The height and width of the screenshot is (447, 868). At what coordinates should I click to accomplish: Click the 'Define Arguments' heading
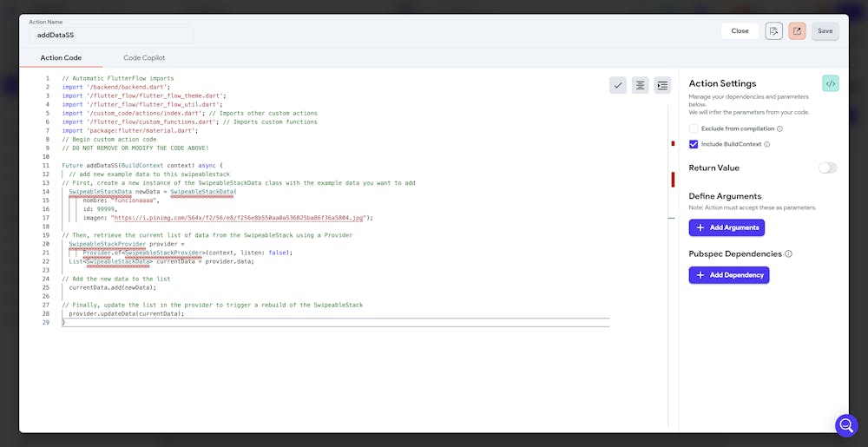725,196
